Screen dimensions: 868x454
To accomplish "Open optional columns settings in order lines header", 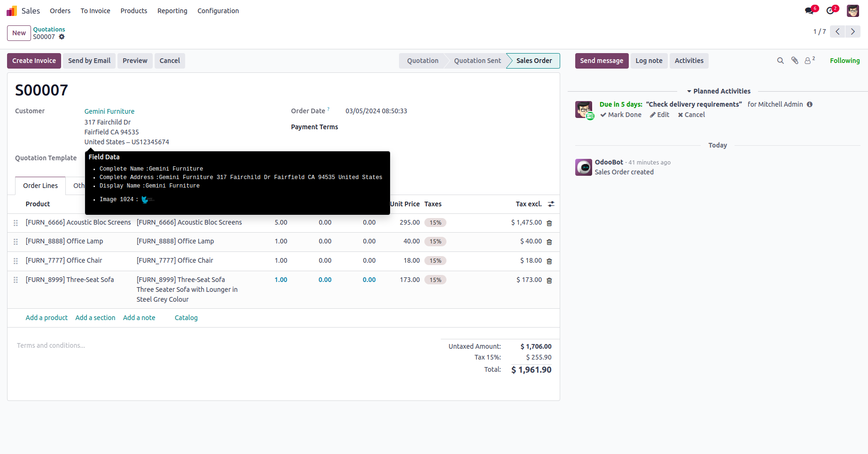I will 551,204.
